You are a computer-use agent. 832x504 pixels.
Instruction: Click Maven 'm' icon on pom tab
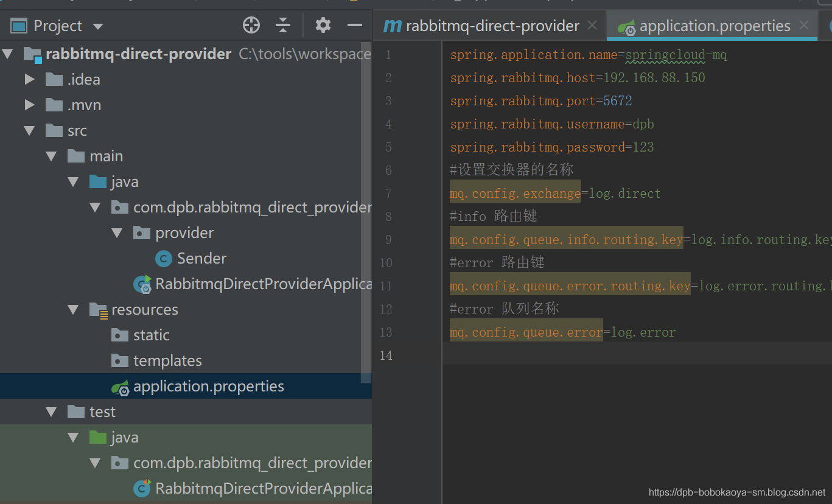(392, 26)
